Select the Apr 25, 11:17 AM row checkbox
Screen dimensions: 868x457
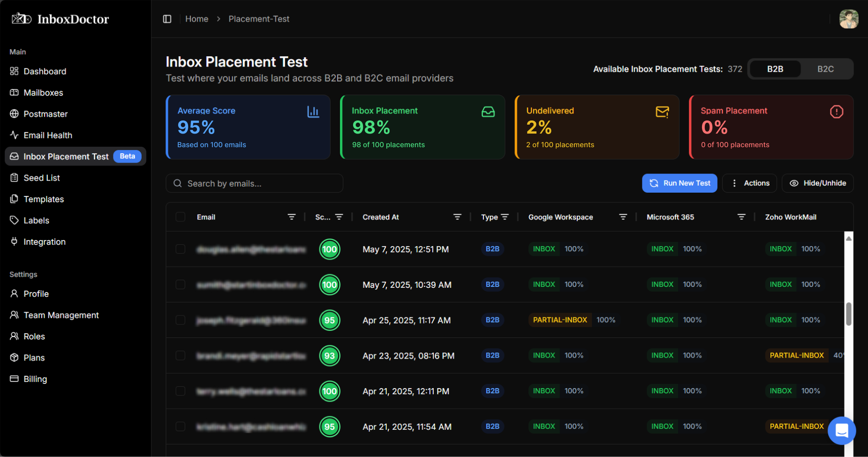[181, 320]
